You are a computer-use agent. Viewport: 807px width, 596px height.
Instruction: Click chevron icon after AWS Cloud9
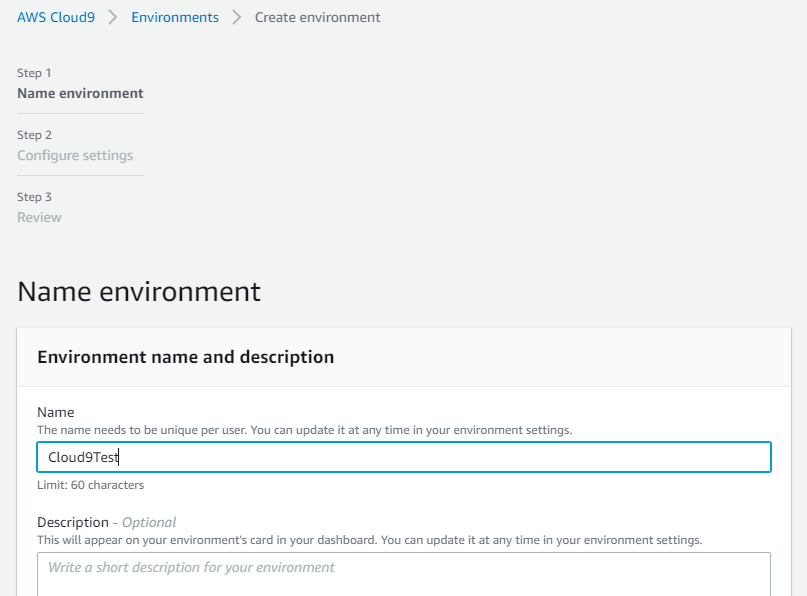113,17
